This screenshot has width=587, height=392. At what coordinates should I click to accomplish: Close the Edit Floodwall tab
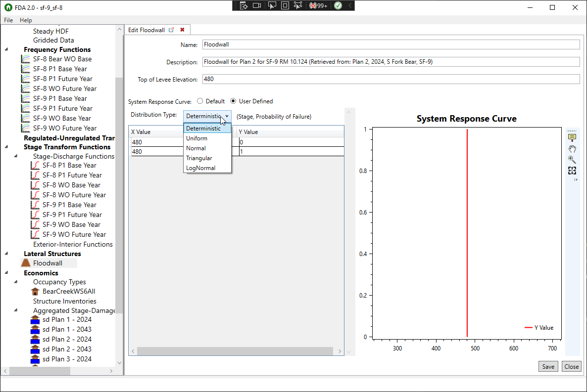[x=183, y=30]
